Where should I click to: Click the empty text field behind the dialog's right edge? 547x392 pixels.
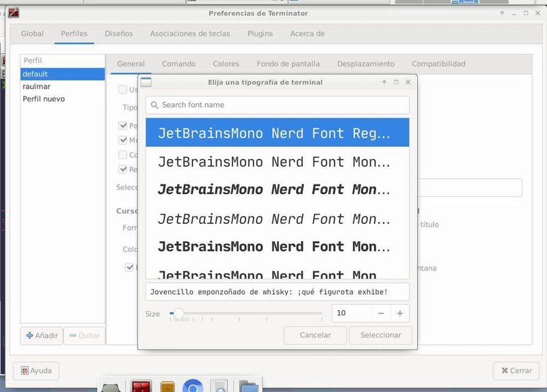click(470, 188)
